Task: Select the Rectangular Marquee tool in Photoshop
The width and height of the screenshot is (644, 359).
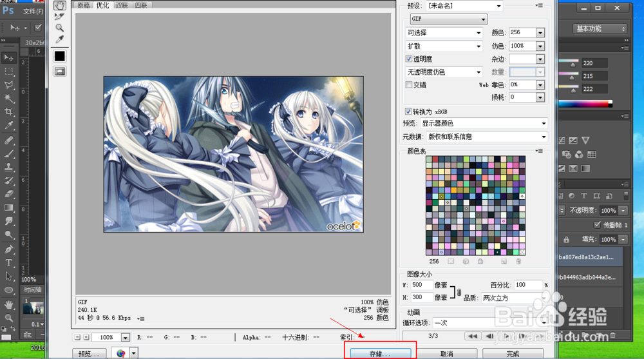Action: tap(8, 72)
